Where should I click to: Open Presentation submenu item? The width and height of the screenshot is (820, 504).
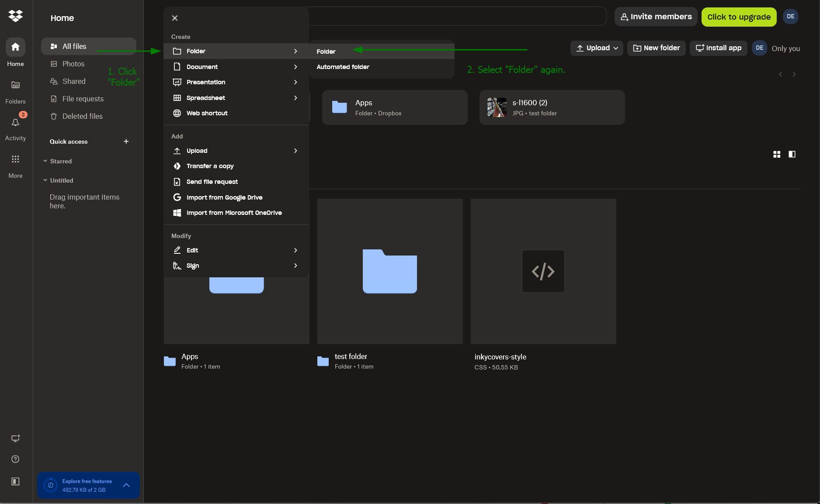pos(236,82)
